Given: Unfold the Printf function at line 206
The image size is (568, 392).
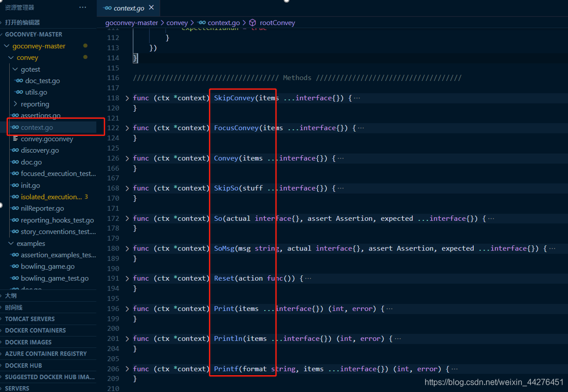Looking at the screenshot, I should point(127,369).
